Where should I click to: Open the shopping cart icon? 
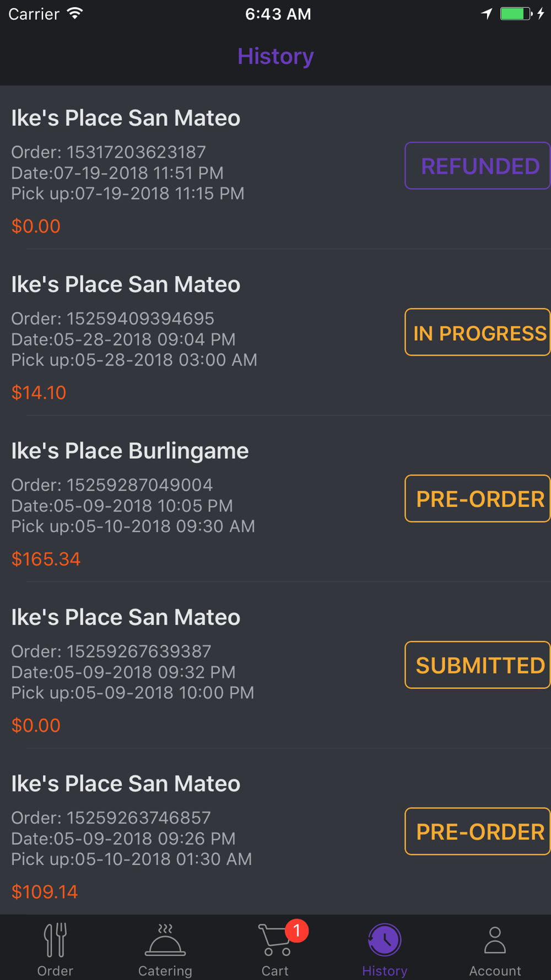(274, 940)
